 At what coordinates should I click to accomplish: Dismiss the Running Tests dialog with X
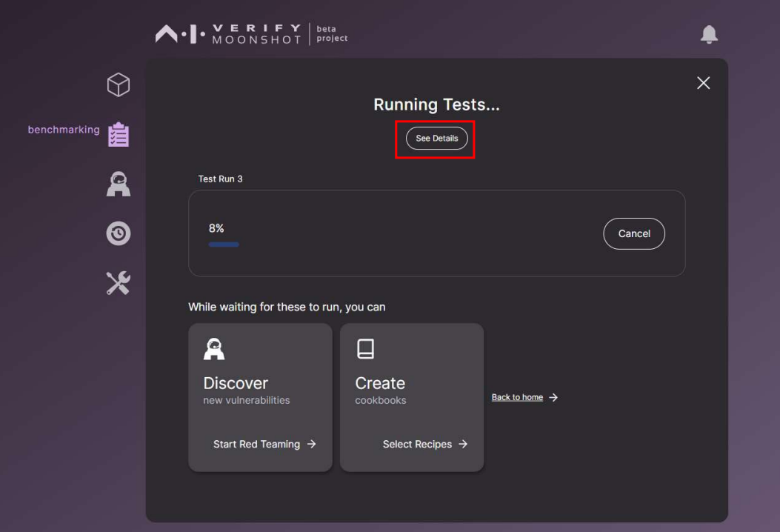click(702, 82)
